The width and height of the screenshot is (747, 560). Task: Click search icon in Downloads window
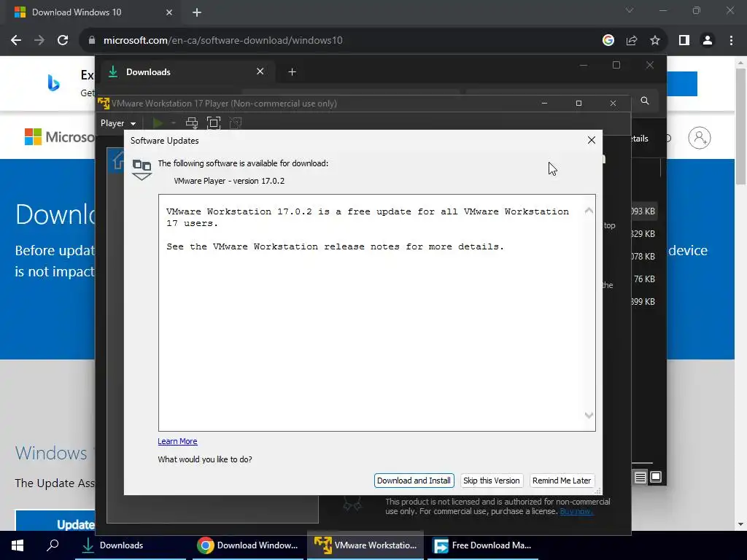(x=645, y=101)
